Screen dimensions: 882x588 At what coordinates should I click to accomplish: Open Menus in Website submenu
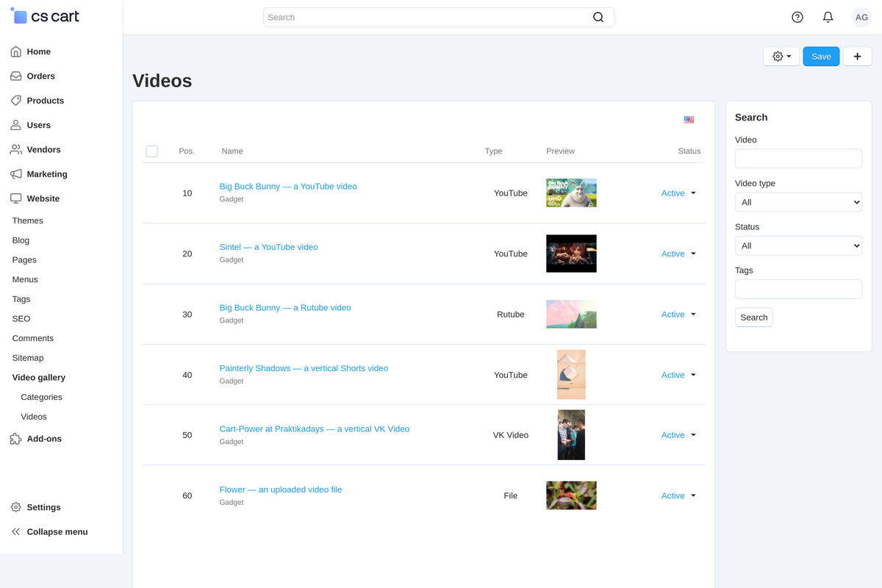(25, 279)
